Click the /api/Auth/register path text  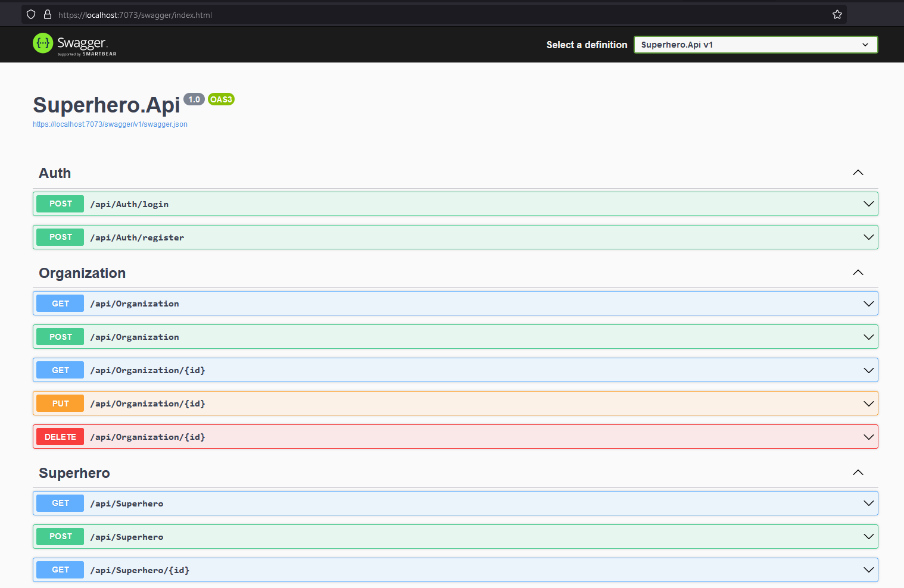coord(137,237)
